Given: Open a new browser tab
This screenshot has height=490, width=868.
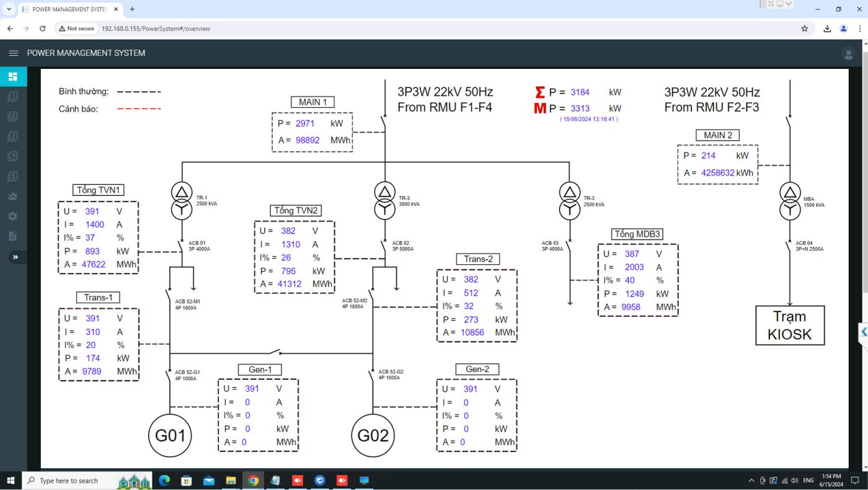Looking at the screenshot, I should tap(132, 9).
